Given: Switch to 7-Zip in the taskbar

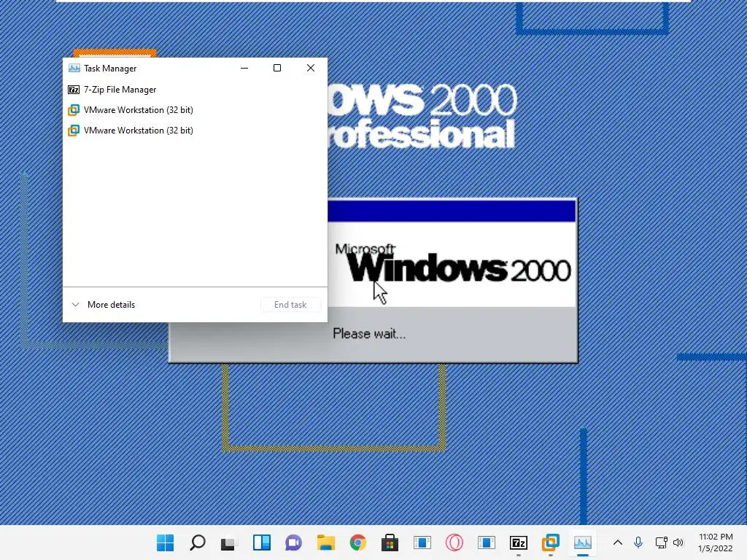Looking at the screenshot, I should [519, 542].
